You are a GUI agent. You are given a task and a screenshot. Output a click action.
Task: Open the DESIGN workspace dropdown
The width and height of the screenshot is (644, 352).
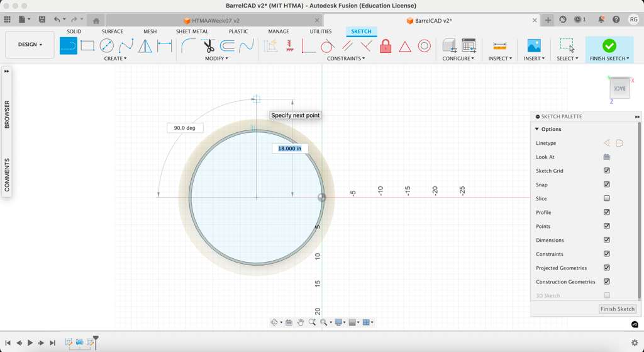[30, 45]
